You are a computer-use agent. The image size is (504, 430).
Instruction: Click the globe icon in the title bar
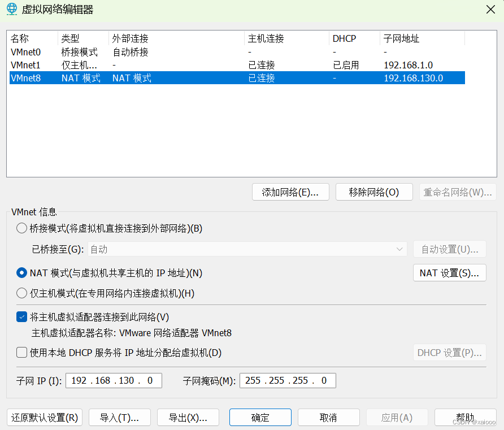12,9
